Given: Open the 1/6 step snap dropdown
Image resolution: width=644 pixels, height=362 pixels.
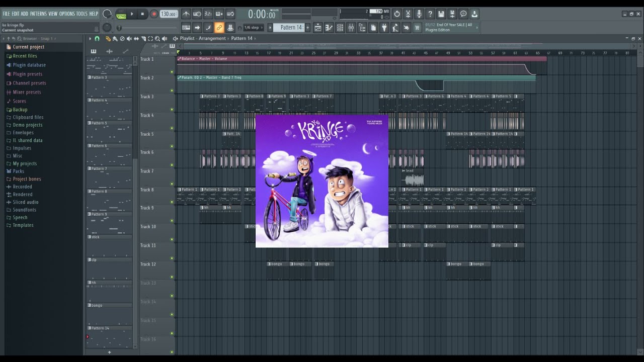Looking at the screenshot, I should pos(254,28).
